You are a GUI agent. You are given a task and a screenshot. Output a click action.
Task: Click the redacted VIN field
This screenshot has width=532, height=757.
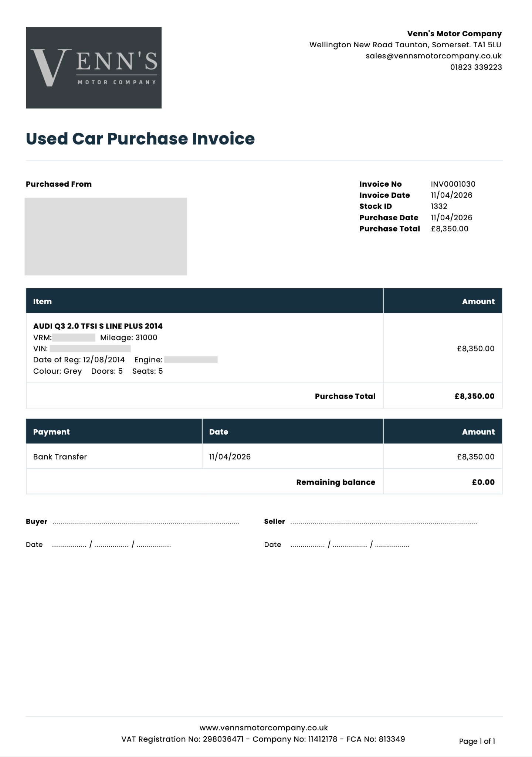[90, 349]
